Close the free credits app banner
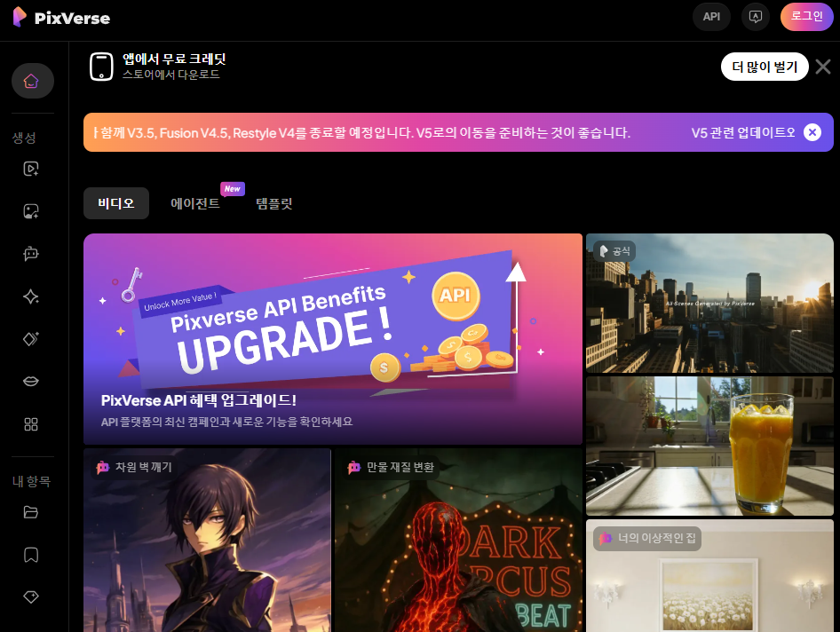Viewport: 840px width, 632px height. tap(823, 67)
